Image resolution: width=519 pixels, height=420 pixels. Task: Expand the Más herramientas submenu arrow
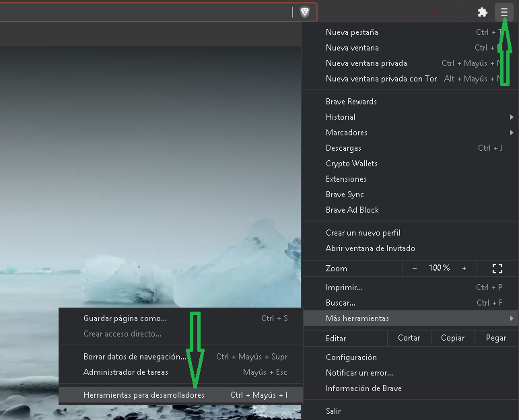tap(512, 318)
